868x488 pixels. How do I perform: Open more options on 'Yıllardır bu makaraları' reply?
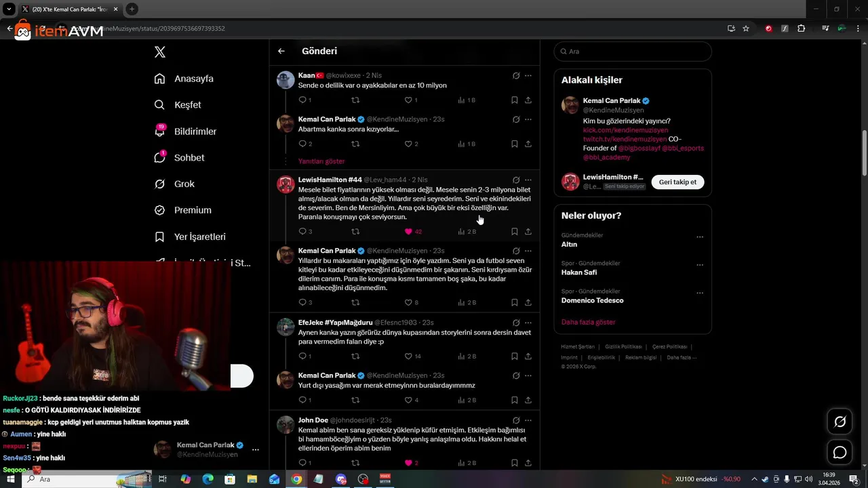coord(528,251)
